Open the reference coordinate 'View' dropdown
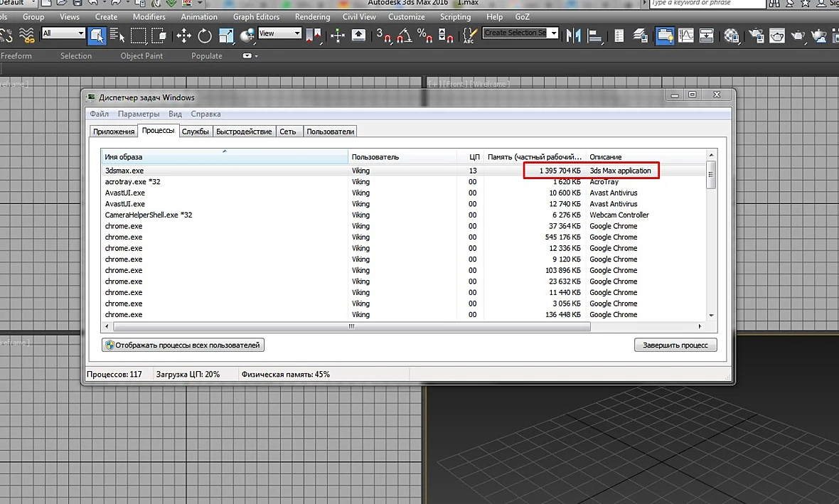Screen dimensions: 839x504 tap(280, 33)
